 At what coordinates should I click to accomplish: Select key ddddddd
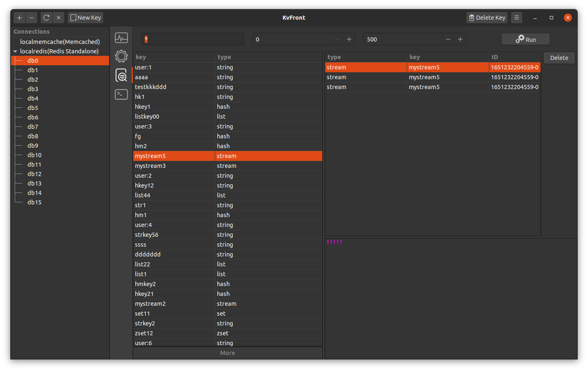click(228, 254)
